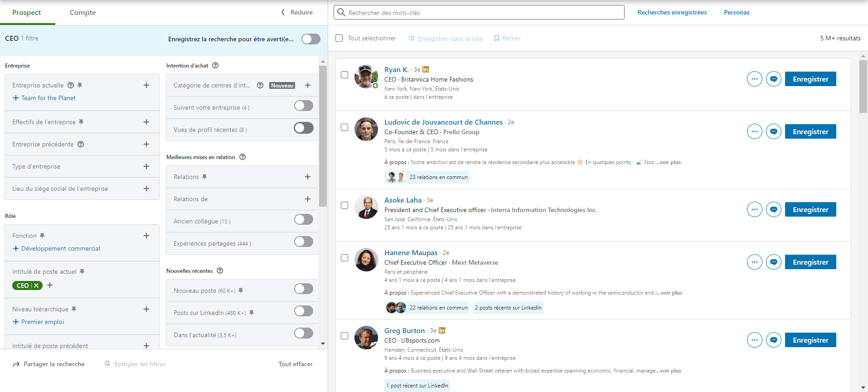Save Hanene Maupas with Enregistrer button
This screenshot has width=868, height=392.
810,262
